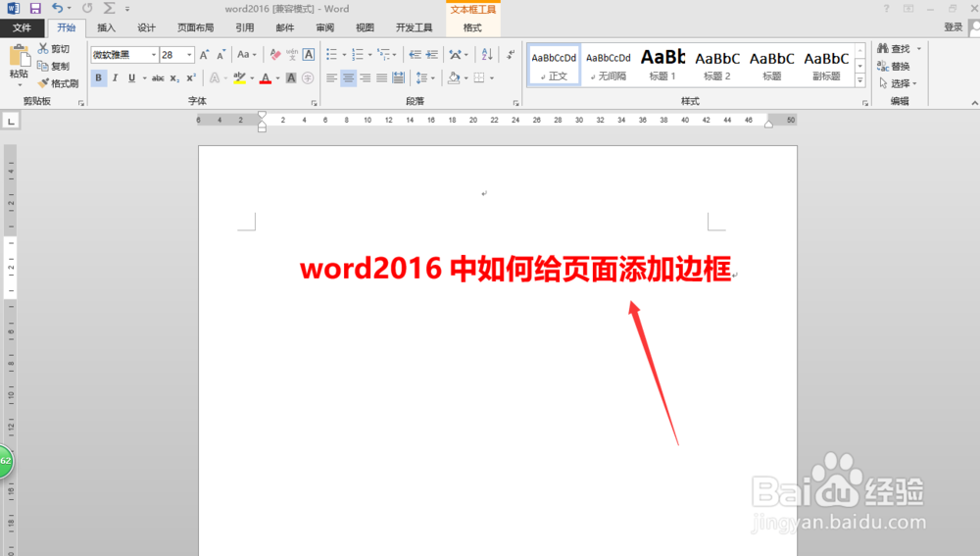Insert an enclosed character with the circled 字 icon
This screenshot has width=980, height=556.
coord(308,78)
